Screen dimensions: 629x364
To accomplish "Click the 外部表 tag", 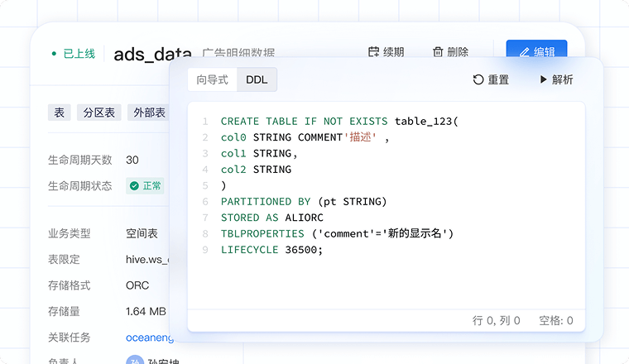I will point(147,113).
